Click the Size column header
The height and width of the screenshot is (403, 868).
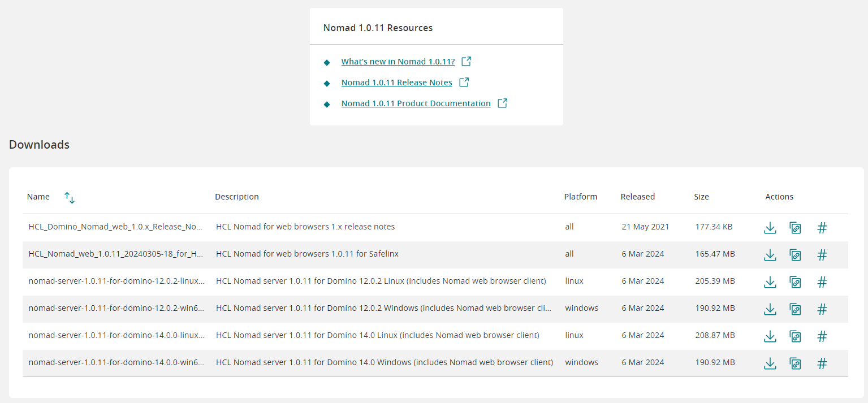[x=701, y=197]
